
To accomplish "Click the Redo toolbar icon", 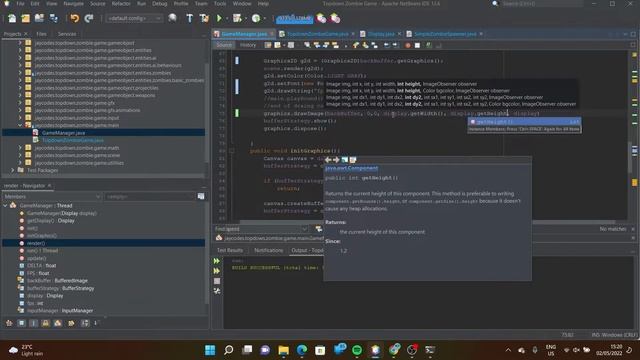I will click(x=89, y=18).
